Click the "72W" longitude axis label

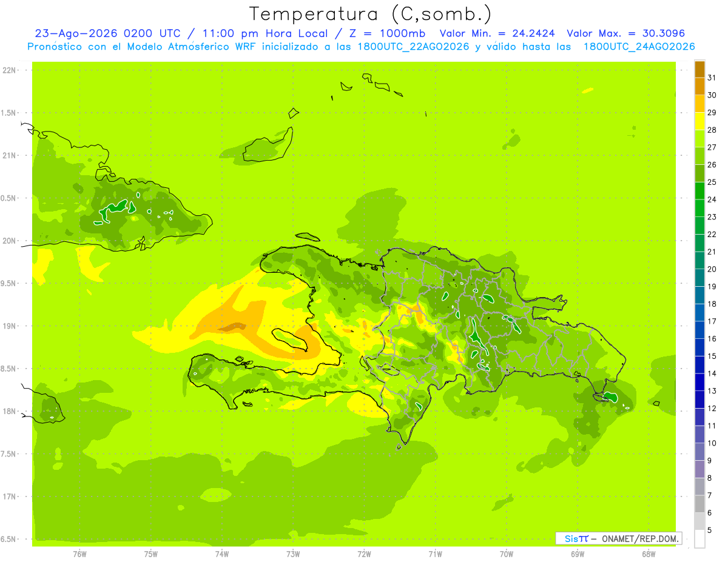[364, 554]
